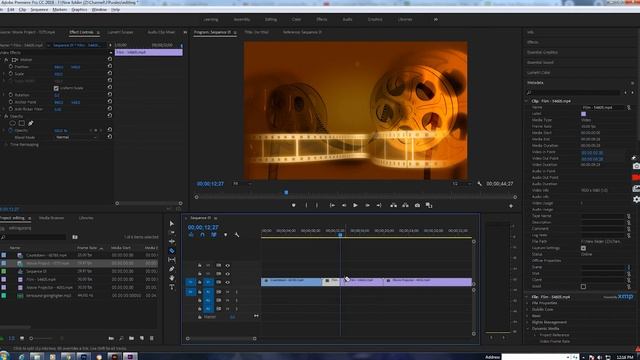The image size is (640, 360).
Task: Toggle Snap magnet in timeline
Action: pos(202,235)
